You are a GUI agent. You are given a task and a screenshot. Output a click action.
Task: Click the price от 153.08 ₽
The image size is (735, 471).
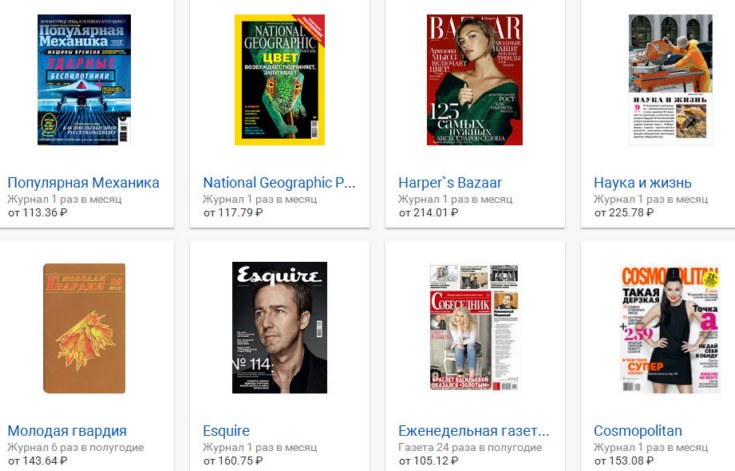click(x=624, y=461)
